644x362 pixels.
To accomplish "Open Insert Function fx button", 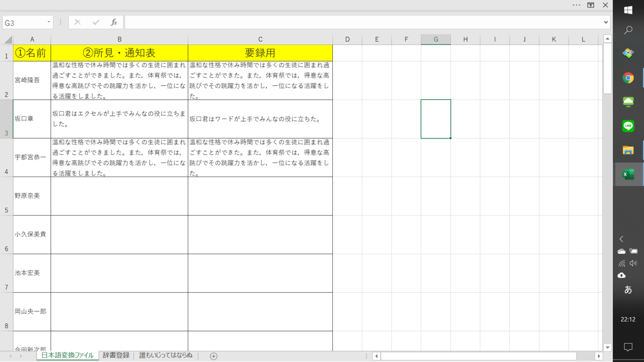I will (114, 23).
